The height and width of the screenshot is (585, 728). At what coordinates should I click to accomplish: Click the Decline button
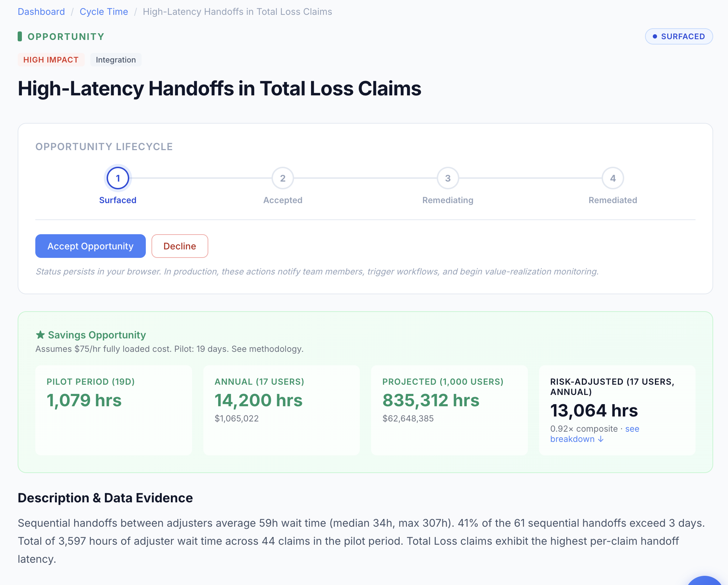[179, 246]
